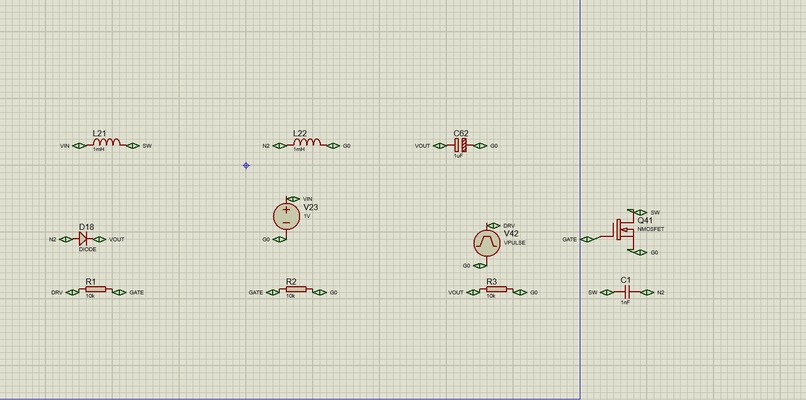Click the V42 reference label

(511, 234)
